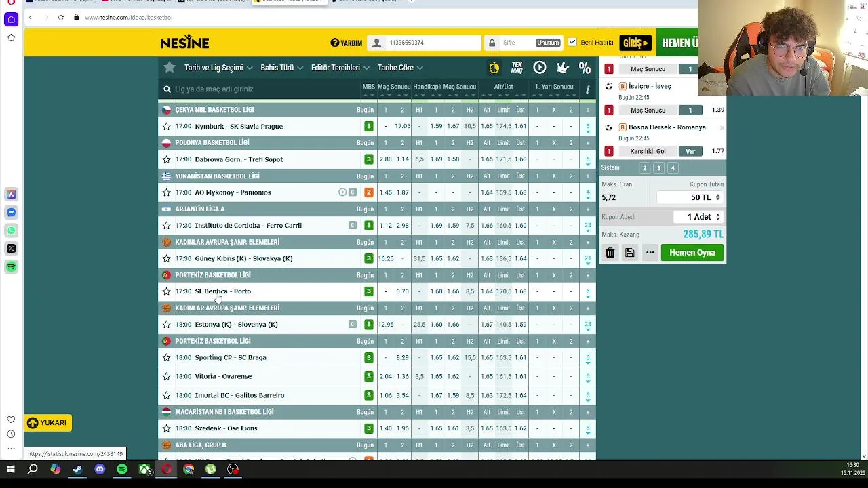The image size is (868, 488).
Task: Sort by Alt/Üst column header
Action: click(x=503, y=87)
